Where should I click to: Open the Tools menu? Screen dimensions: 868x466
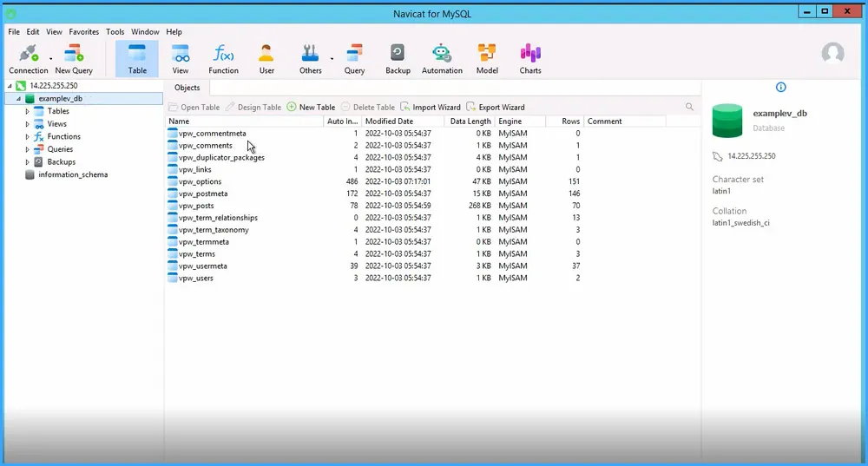115,32
